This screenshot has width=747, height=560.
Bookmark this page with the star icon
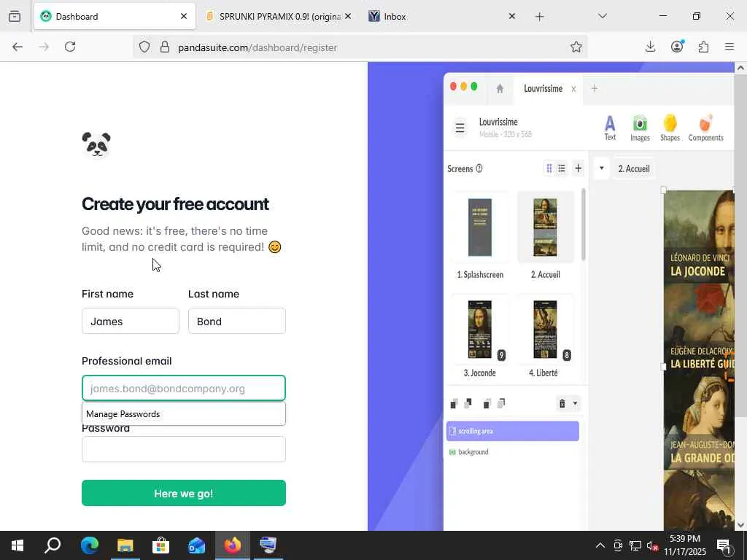(x=576, y=47)
